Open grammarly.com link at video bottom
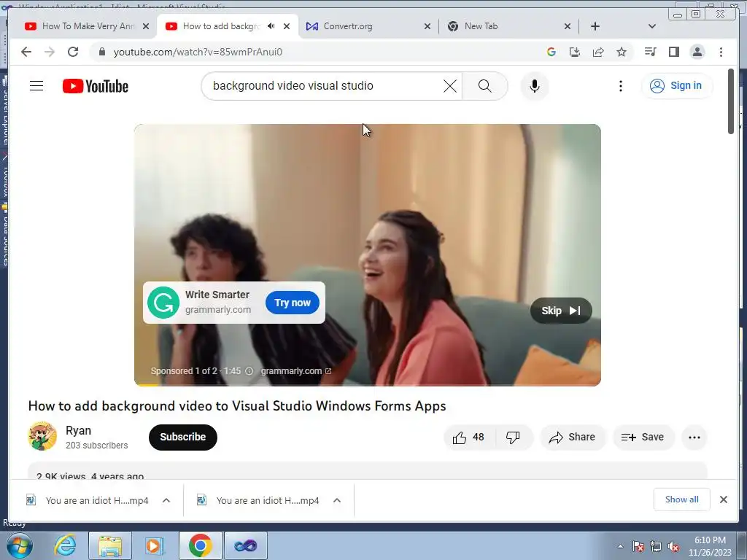 click(x=296, y=371)
